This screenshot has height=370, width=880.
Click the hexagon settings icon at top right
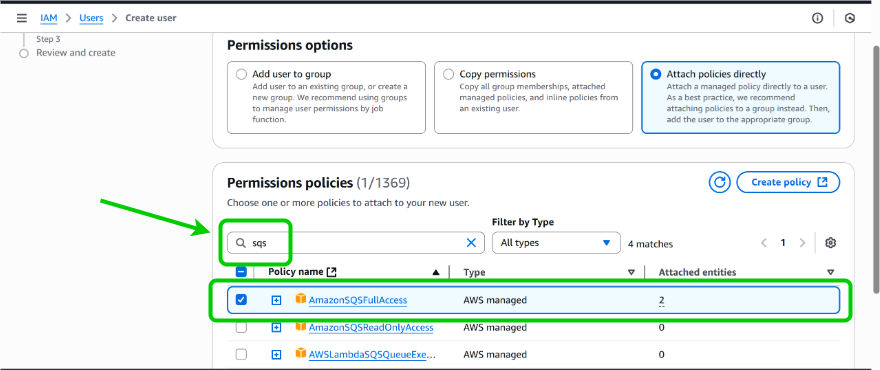click(x=850, y=18)
